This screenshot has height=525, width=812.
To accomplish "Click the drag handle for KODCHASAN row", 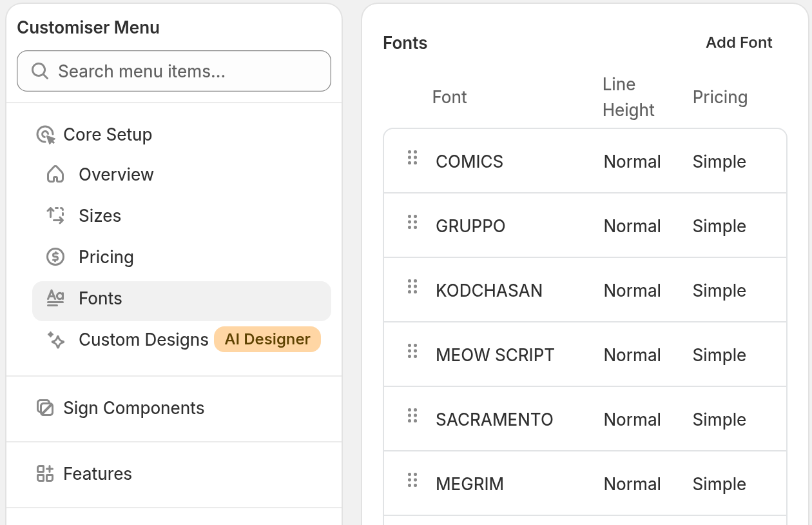I will coord(412,286).
